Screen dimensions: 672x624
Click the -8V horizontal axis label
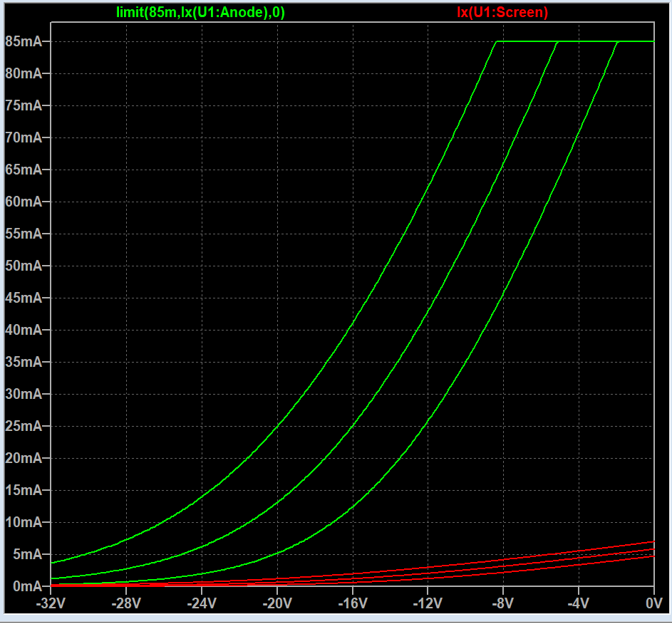(502, 603)
